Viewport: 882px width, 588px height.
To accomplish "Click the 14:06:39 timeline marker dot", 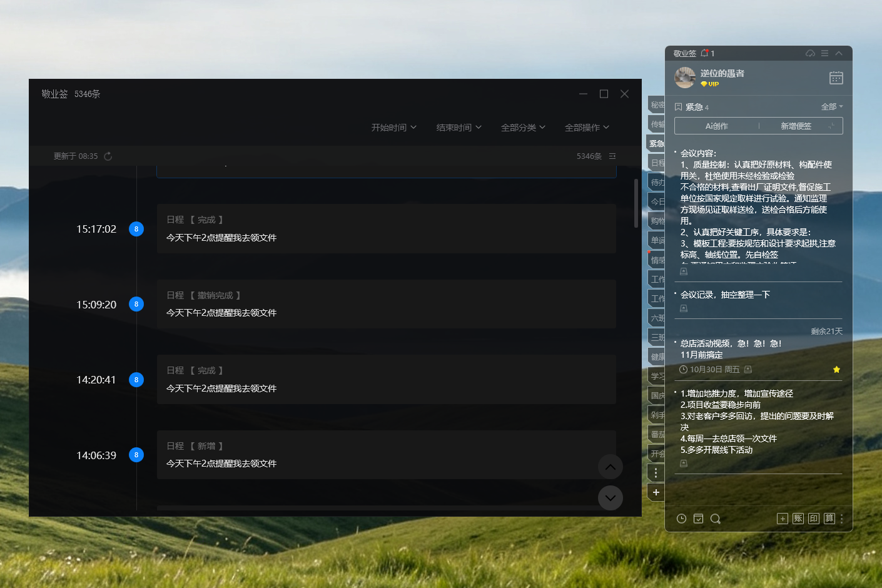I will pos(136,455).
